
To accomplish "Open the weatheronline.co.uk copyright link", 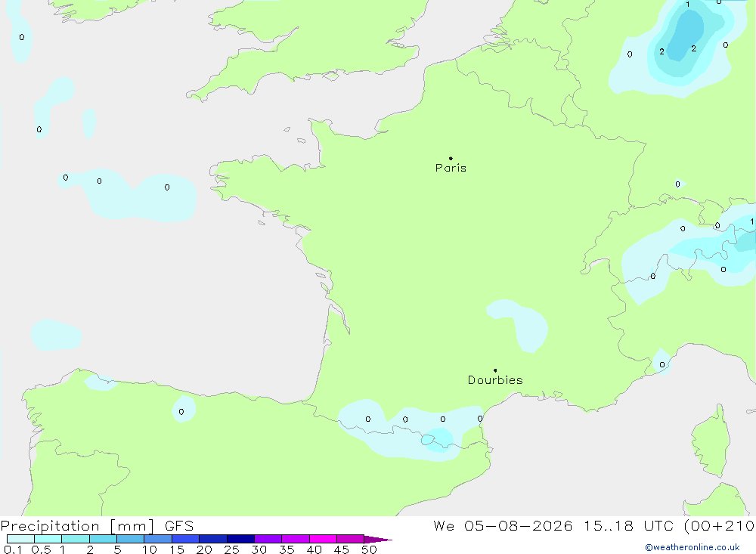I will [x=692, y=547].
